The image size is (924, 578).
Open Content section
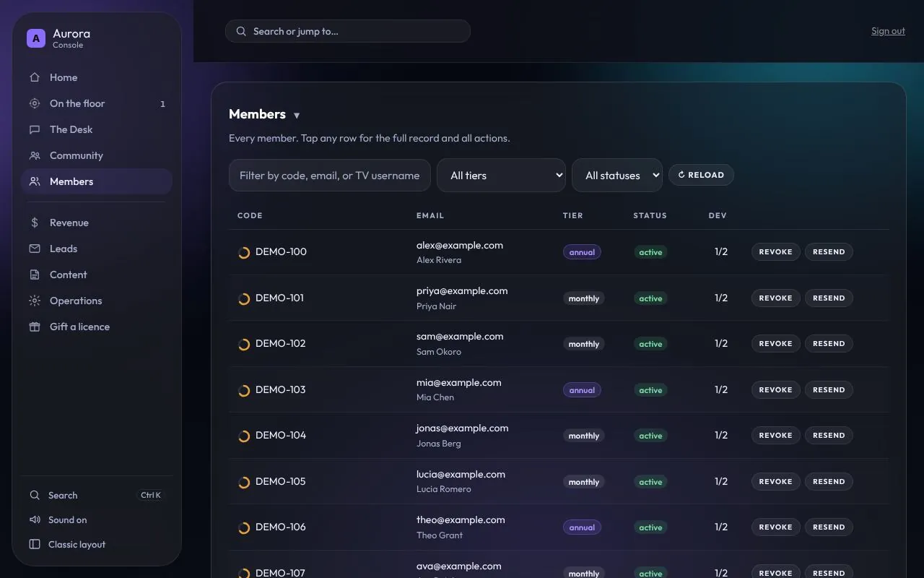click(97, 275)
